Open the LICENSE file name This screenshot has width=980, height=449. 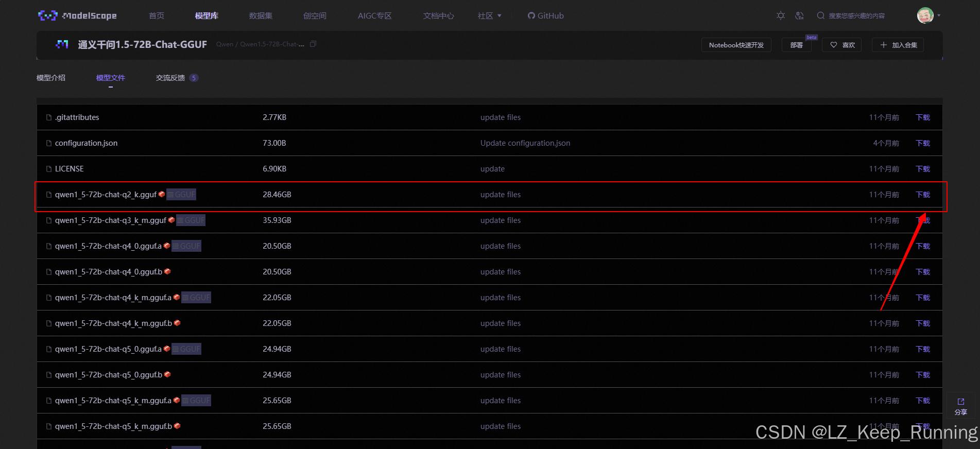70,169
